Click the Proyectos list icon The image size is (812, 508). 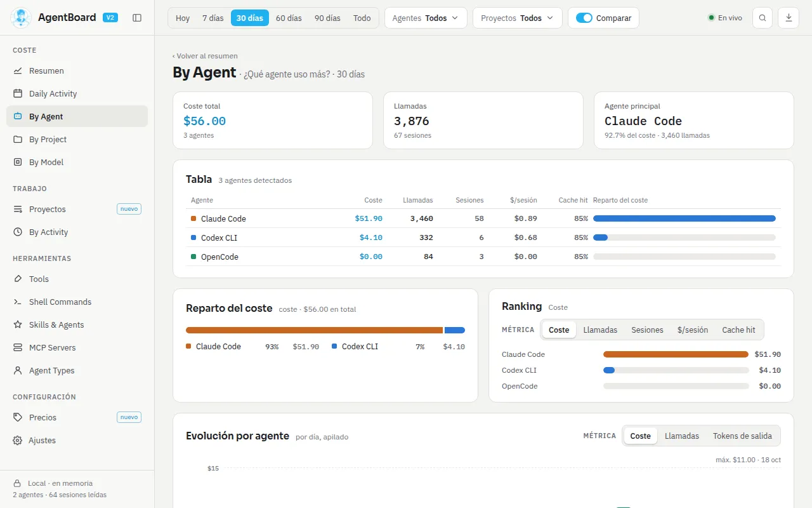(x=18, y=209)
